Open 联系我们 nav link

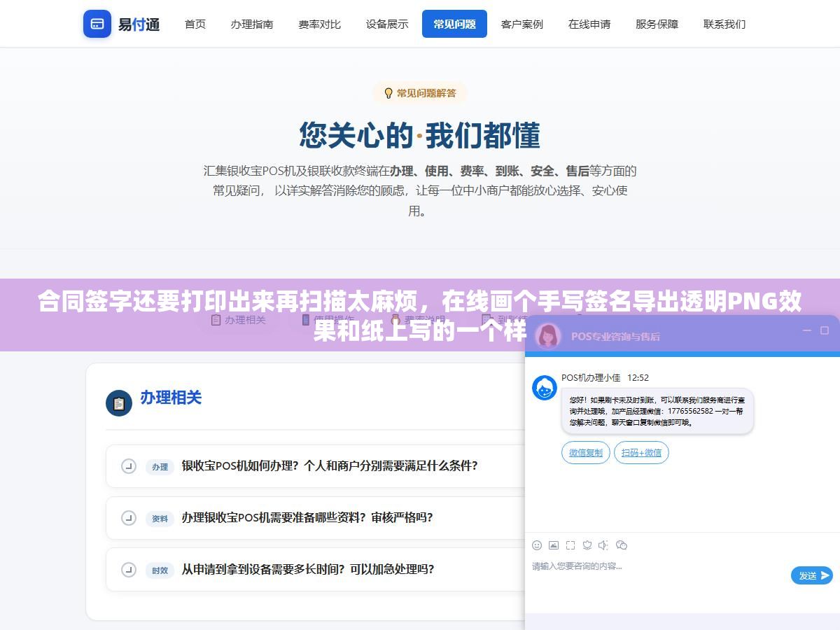(x=724, y=24)
